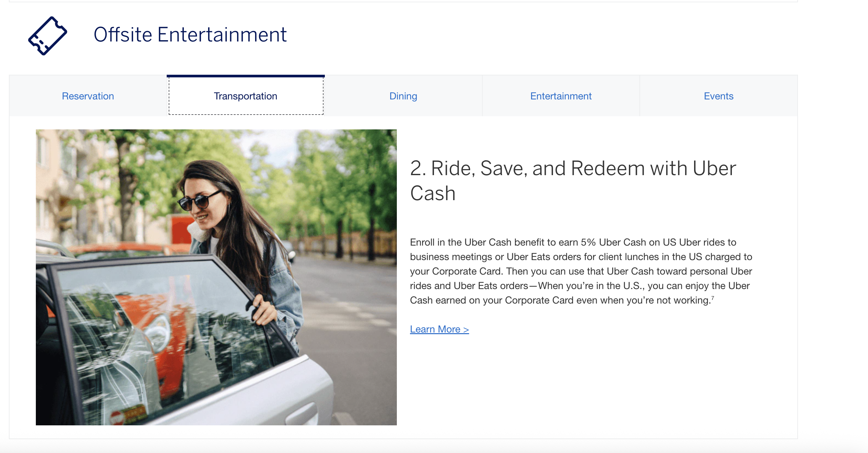
Task: Go to the Entertainment tab
Action: [x=561, y=96]
